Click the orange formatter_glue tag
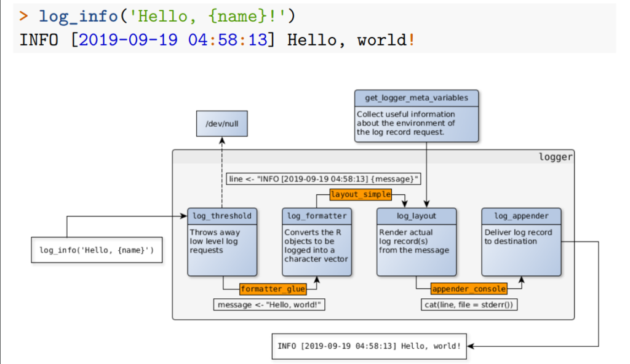This screenshot has width=630, height=364. pyautogui.click(x=273, y=289)
